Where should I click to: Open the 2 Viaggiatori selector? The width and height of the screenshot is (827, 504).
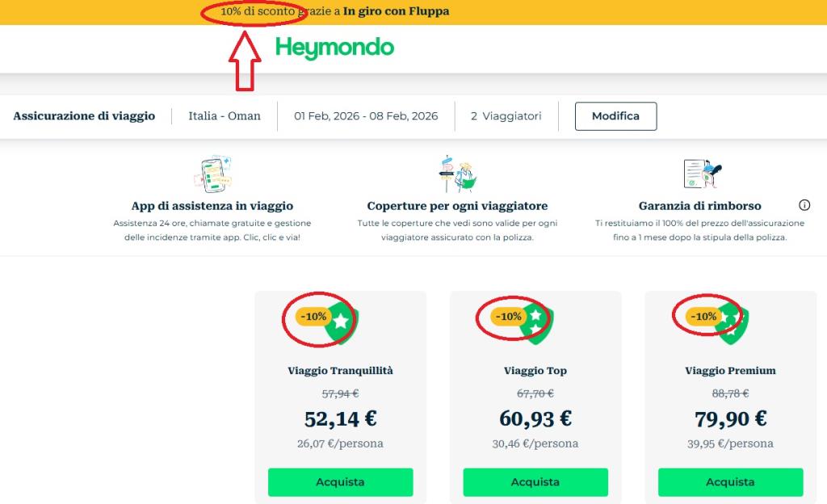pyautogui.click(x=507, y=115)
